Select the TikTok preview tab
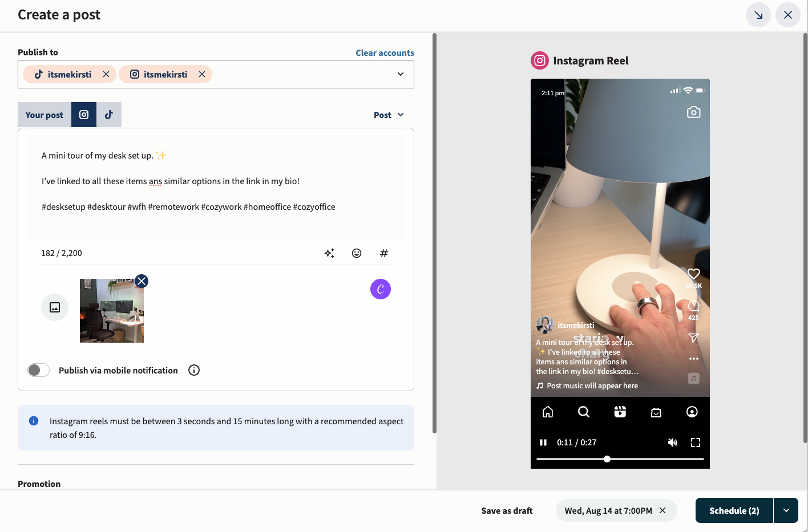808x532 pixels. (109, 115)
